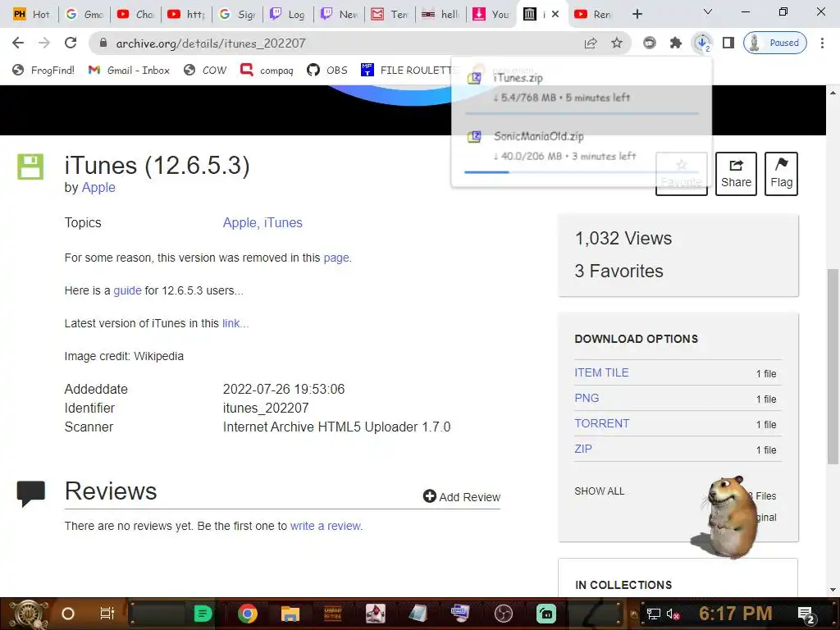Click the green floppy disk software icon
The width and height of the screenshot is (840, 630).
[x=30, y=167]
